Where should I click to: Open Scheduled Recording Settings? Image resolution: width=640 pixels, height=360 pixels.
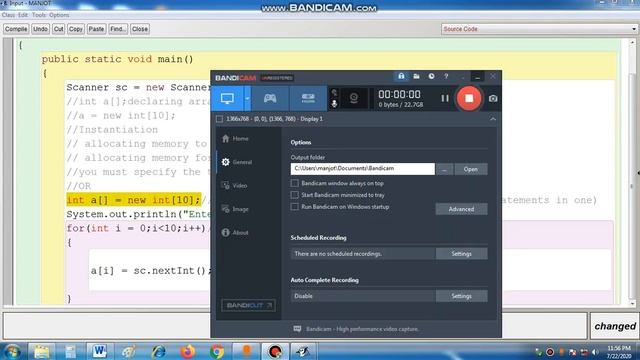pyautogui.click(x=462, y=254)
